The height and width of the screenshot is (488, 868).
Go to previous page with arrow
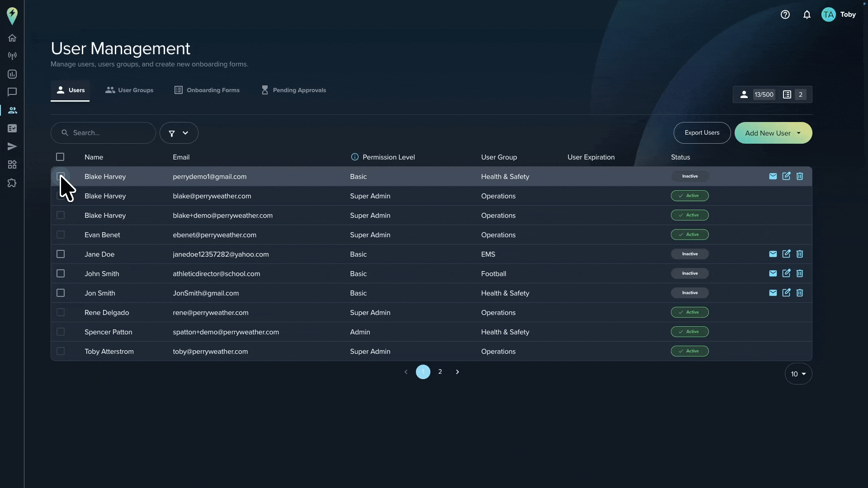[406, 372]
